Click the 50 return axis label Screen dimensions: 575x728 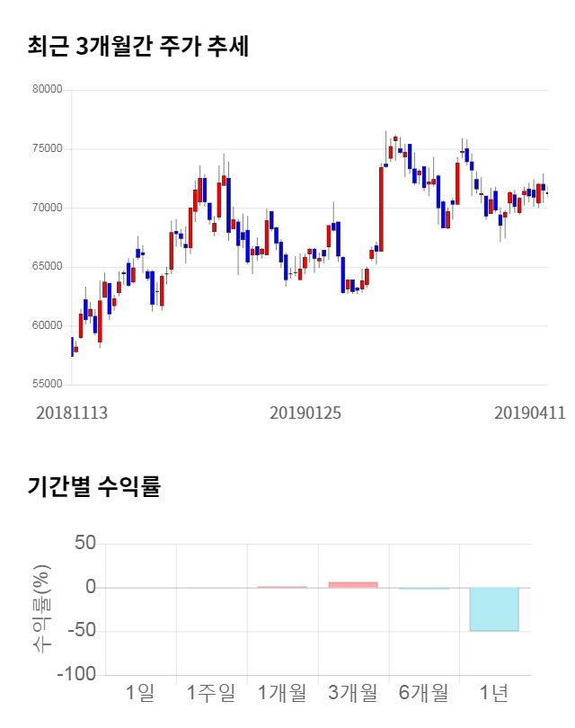(x=84, y=544)
